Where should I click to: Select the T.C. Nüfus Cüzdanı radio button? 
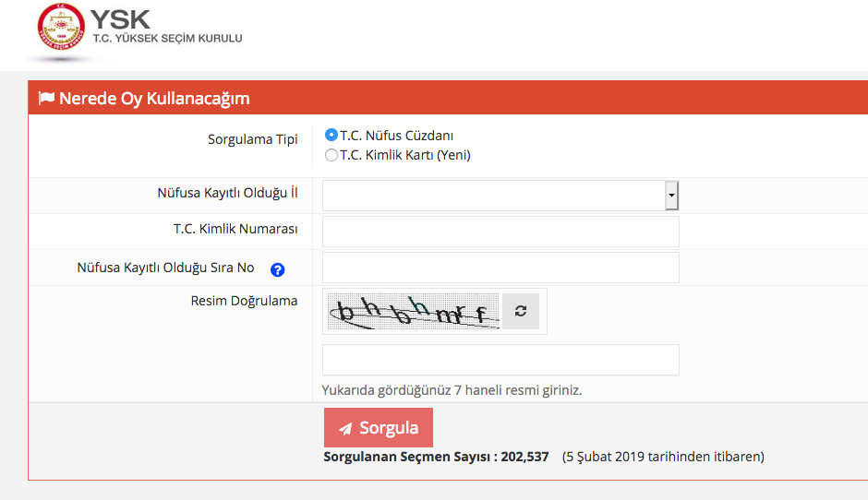(332, 136)
